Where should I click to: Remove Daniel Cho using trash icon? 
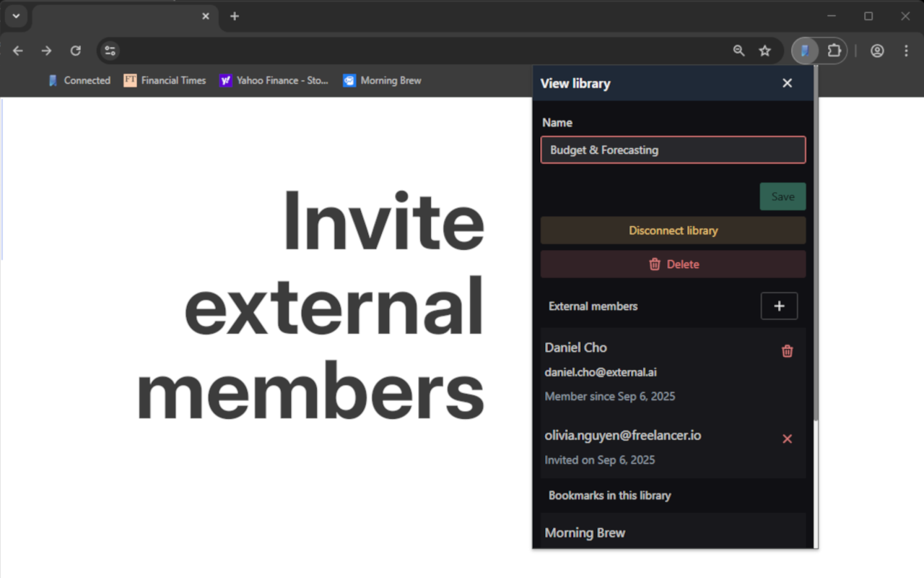coord(788,351)
